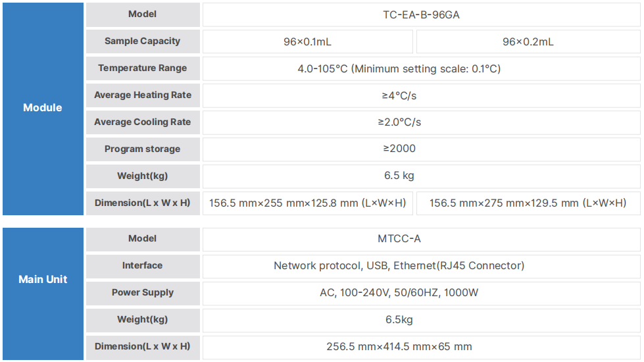Click the Power Supply row label
The height and width of the screenshot is (362, 644).
[x=143, y=293]
